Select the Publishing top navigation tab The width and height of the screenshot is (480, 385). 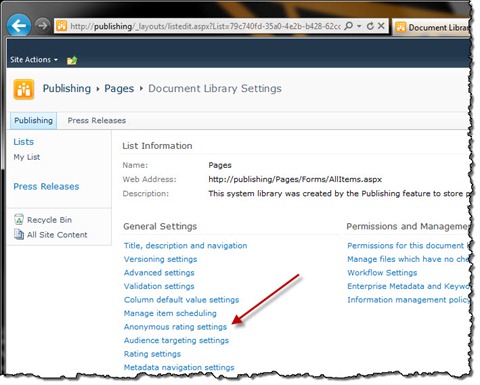(33, 120)
